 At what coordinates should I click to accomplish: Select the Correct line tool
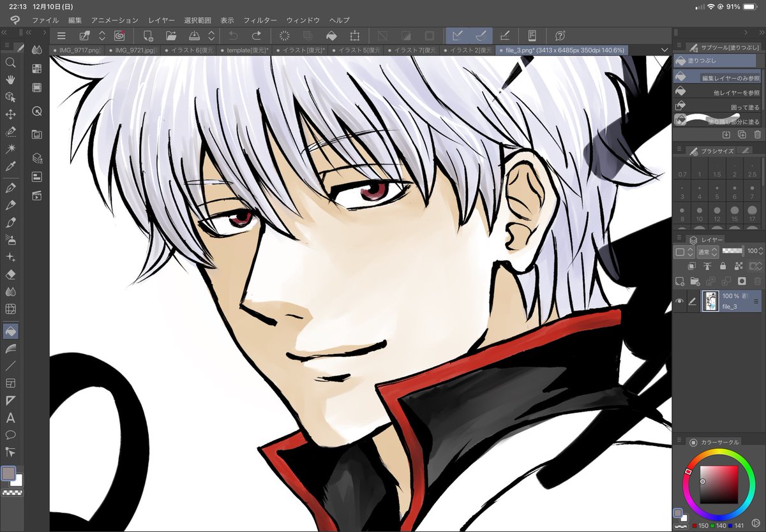[10, 452]
